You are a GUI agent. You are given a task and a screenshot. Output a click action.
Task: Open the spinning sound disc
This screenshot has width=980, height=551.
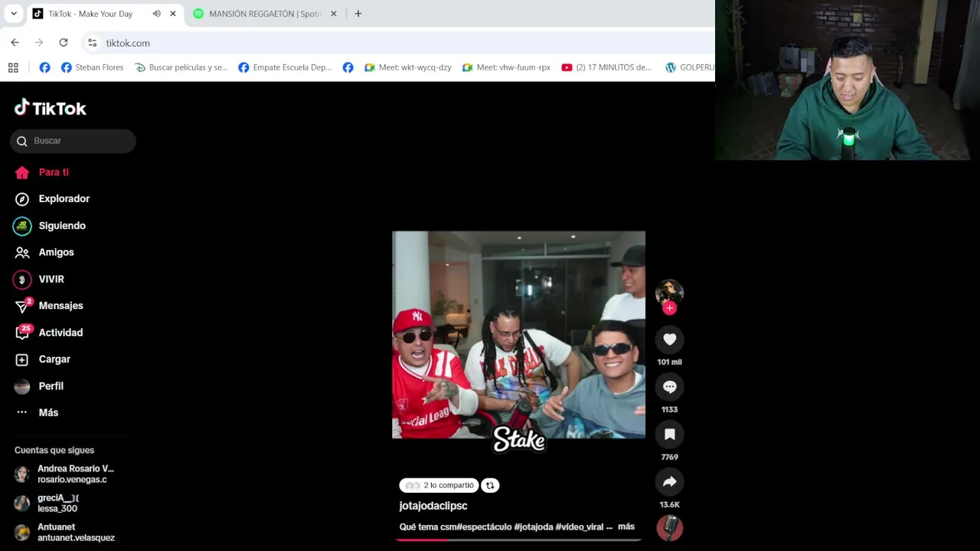pos(669,528)
